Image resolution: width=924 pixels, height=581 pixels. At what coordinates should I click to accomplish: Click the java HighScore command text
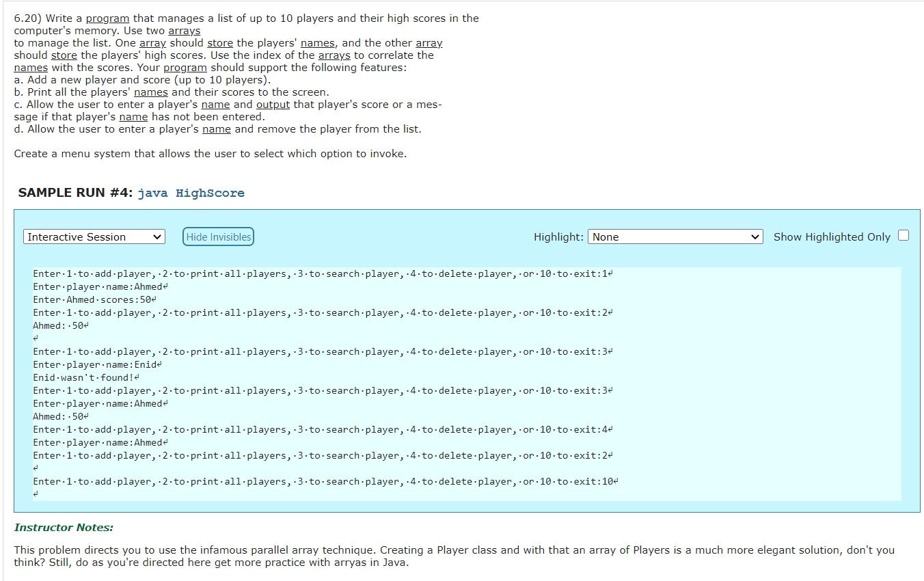(191, 193)
